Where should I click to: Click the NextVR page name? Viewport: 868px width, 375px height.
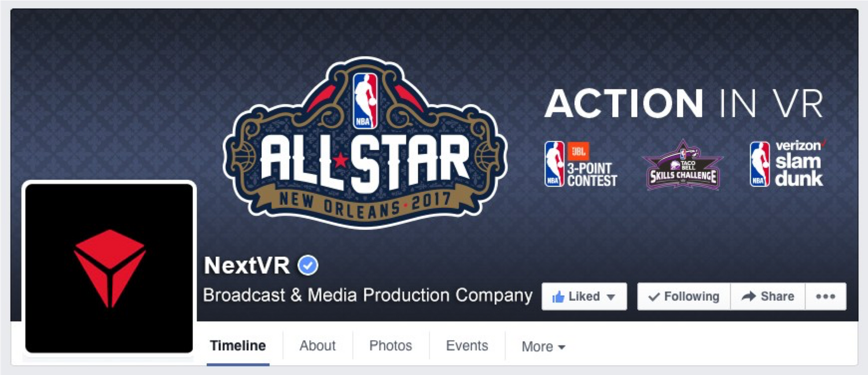coord(247,266)
